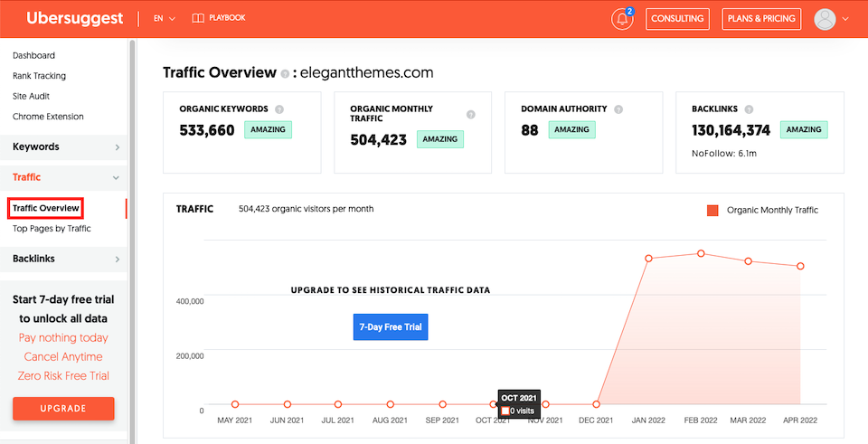Click the Organic Monthly Traffic help icon
This screenshot has height=444, width=868.
(470, 115)
